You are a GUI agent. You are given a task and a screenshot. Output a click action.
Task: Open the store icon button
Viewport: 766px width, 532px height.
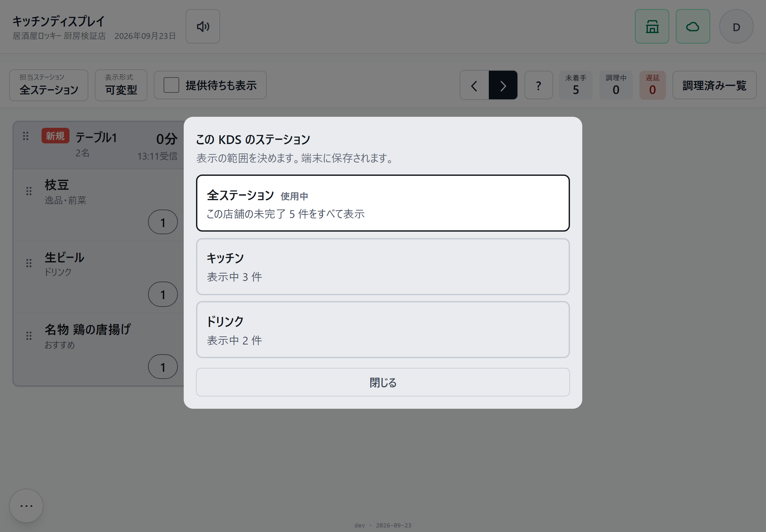(x=652, y=26)
